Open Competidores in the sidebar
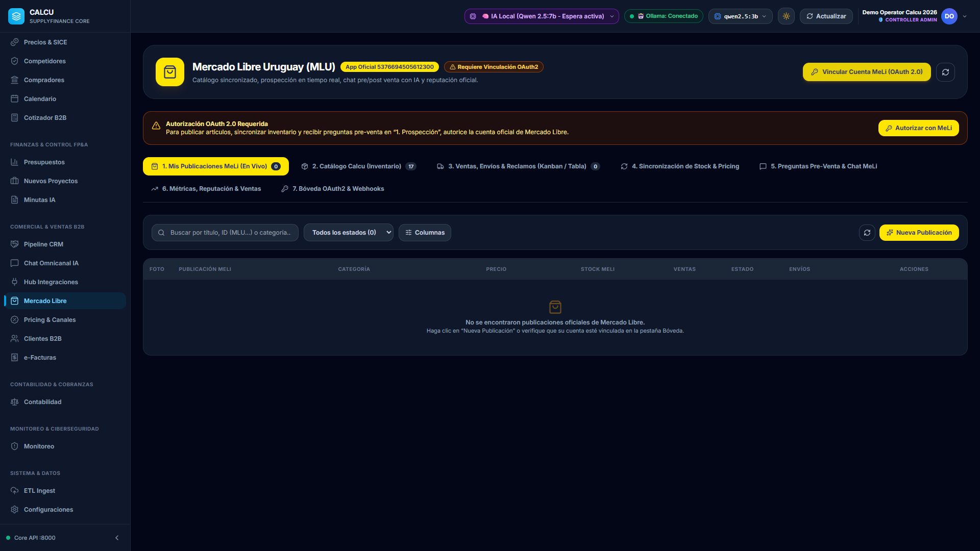This screenshot has width=980, height=551. click(x=65, y=61)
